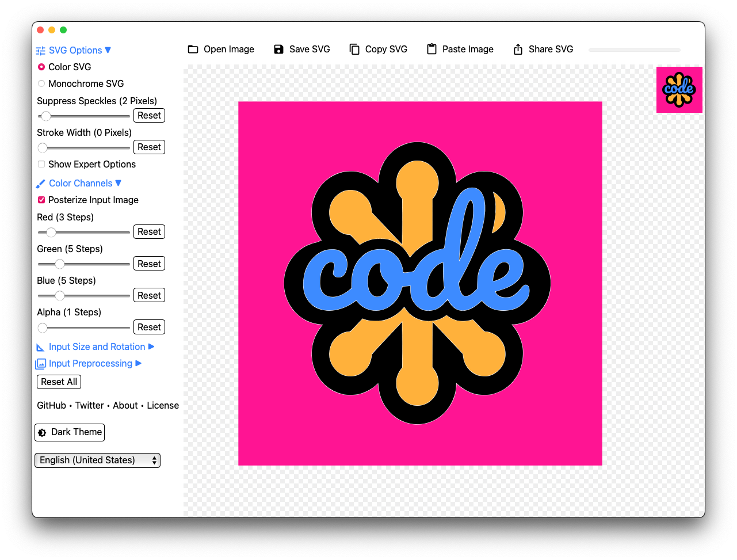Screen dimensions: 737x560
Task: Click the Copy SVG icon
Action: point(354,49)
